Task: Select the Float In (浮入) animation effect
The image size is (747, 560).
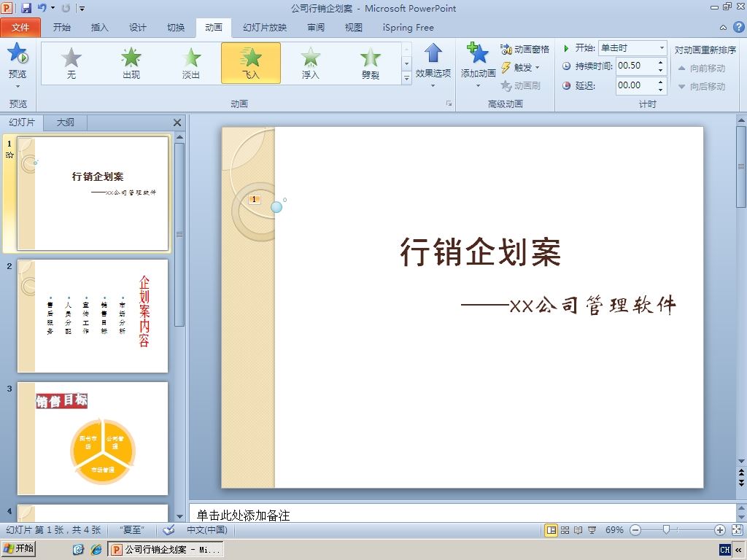Action: [311, 63]
